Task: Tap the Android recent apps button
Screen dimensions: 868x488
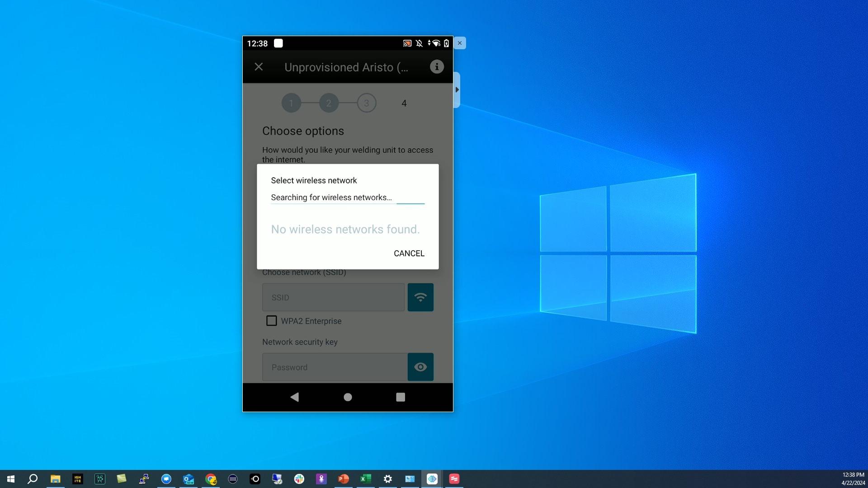Action: click(x=401, y=397)
